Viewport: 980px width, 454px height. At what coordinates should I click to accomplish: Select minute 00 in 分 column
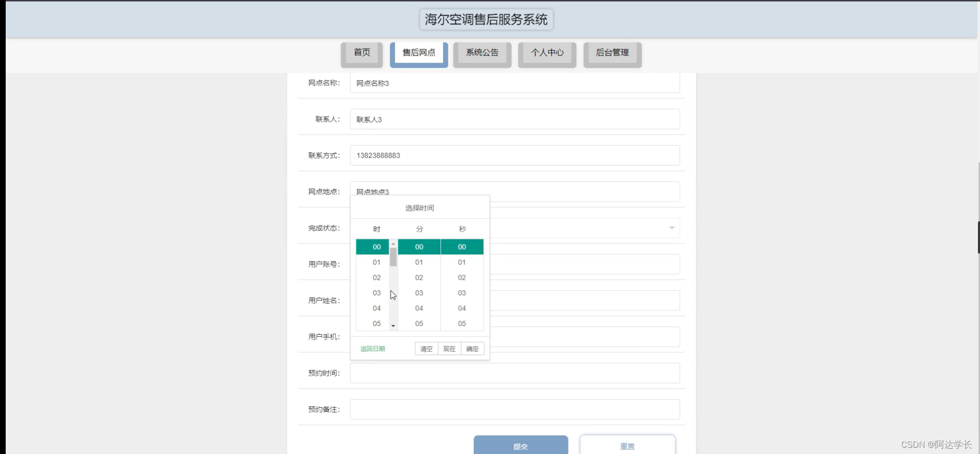click(x=419, y=247)
